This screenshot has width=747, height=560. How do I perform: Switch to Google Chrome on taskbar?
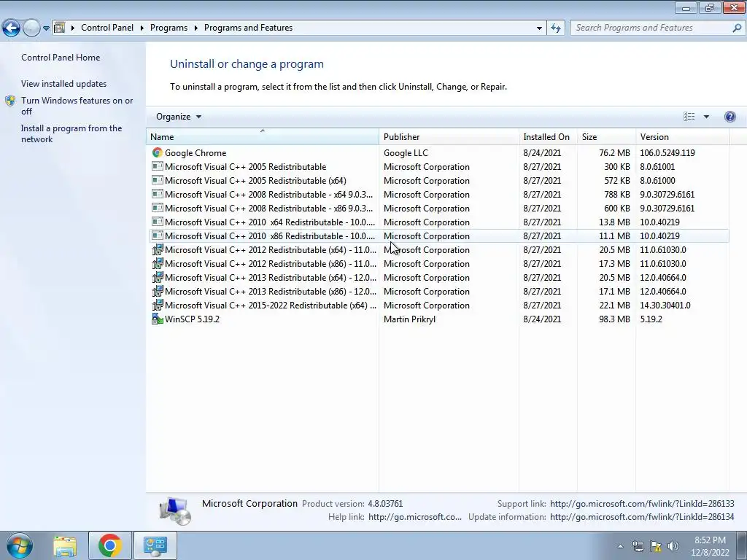pyautogui.click(x=109, y=545)
